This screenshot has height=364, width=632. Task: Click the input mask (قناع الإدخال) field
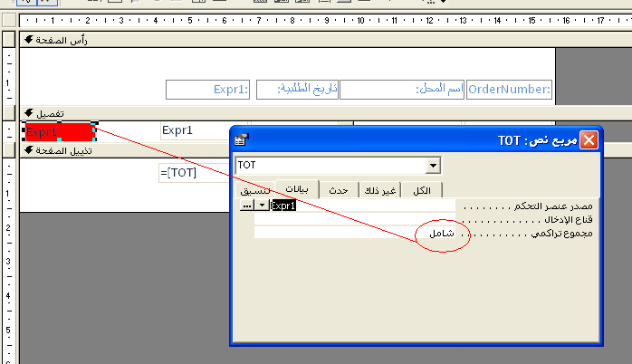[x=353, y=219]
